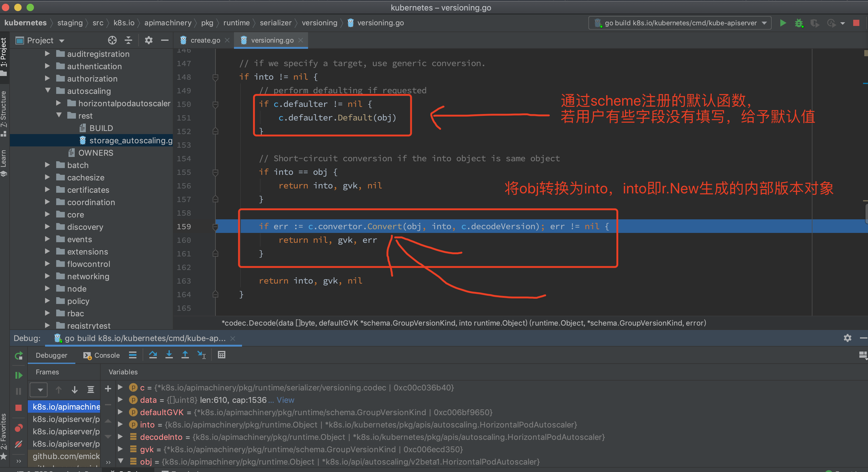Expand the horizontalpodautoscaler folder

[x=59, y=103]
